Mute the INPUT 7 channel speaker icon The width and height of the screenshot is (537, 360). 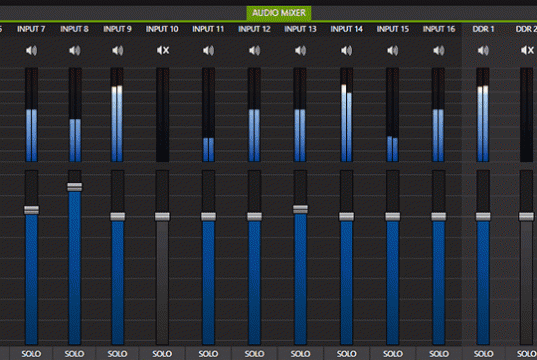pyautogui.click(x=32, y=51)
